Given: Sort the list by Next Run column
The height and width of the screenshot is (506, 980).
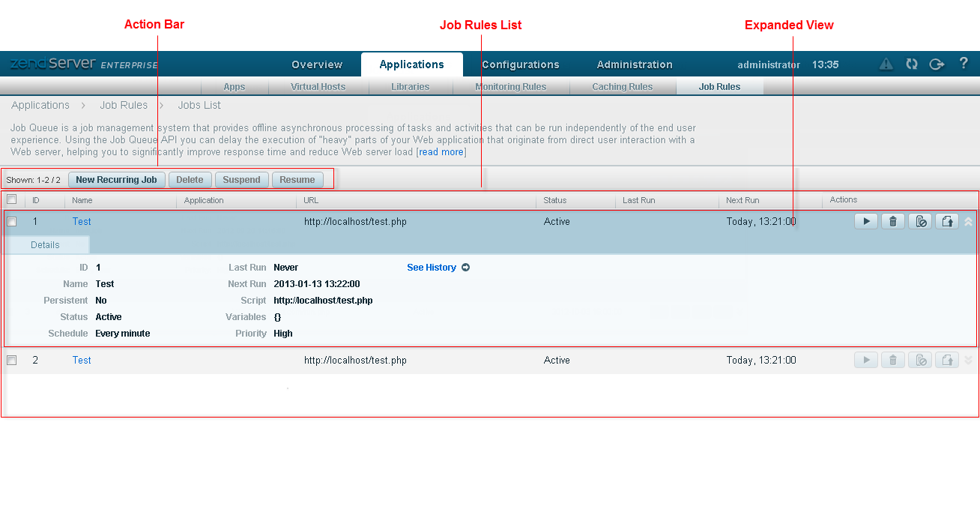Looking at the screenshot, I should pyautogui.click(x=742, y=200).
